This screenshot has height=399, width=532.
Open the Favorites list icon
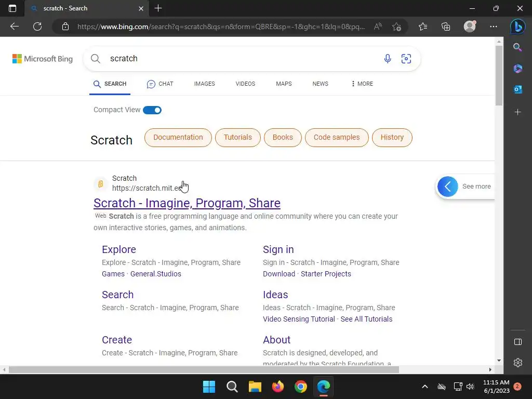pyautogui.click(x=423, y=26)
